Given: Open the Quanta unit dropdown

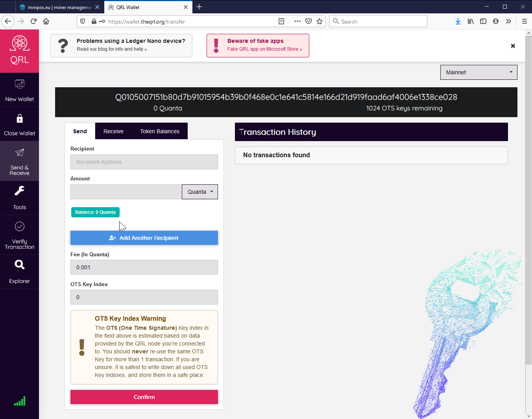Looking at the screenshot, I should (200, 192).
